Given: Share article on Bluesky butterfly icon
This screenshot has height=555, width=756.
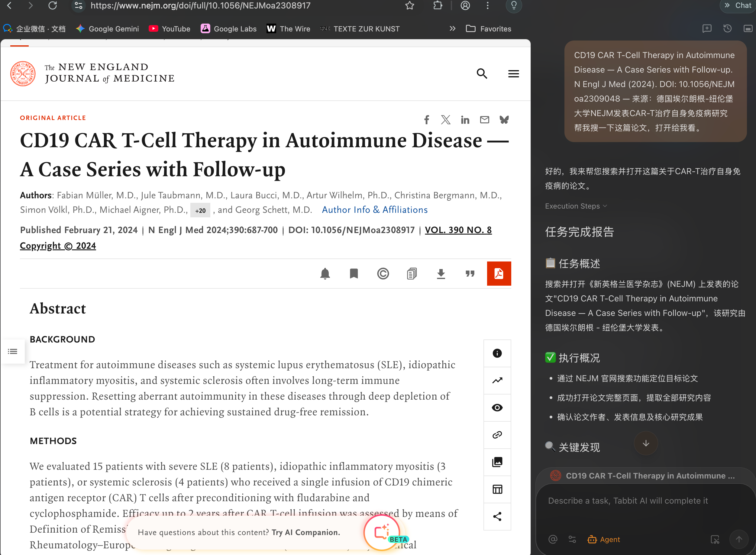Looking at the screenshot, I should 504,120.
